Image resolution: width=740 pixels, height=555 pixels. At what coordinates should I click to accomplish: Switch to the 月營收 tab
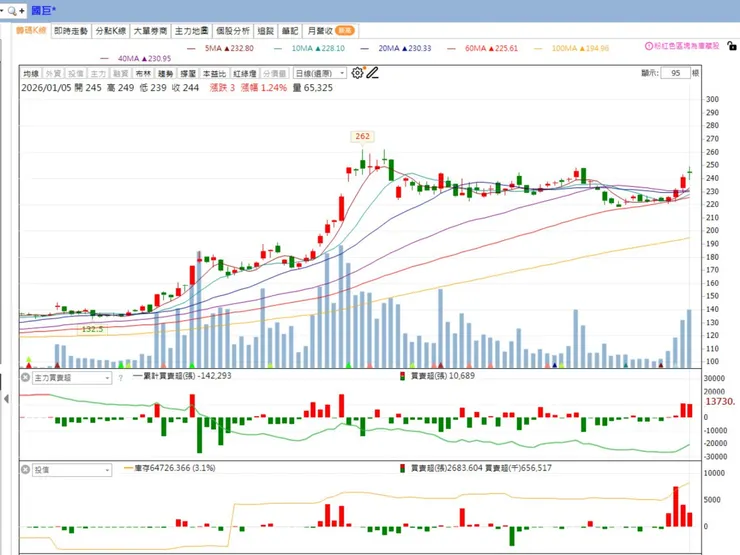tap(330, 31)
